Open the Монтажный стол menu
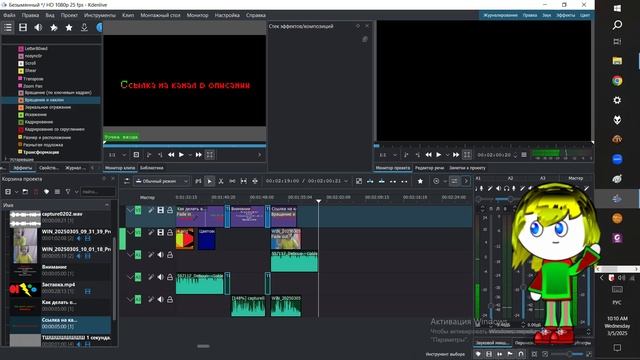This screenshot has height=360, width=640. (160, 15)
